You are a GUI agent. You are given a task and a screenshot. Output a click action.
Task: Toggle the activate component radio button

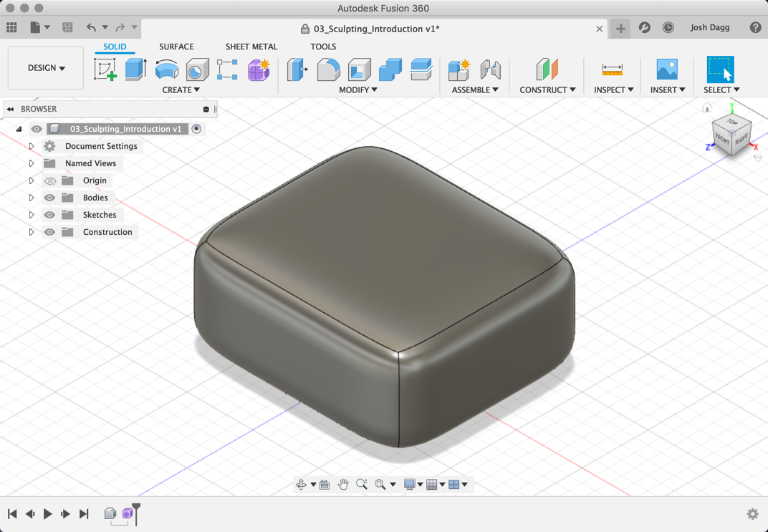196,129
